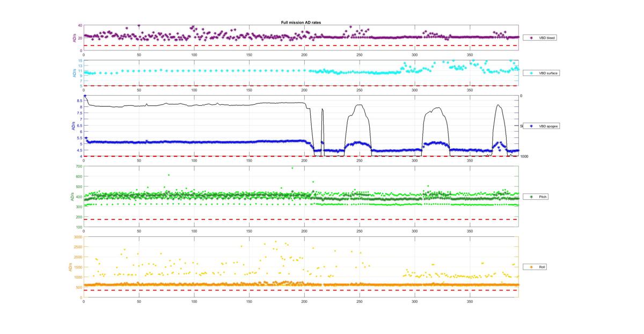This screenshot has width=644, height=334.
Task: Click the 15 tick on VBD surface axis
Action: pos(80,61)
